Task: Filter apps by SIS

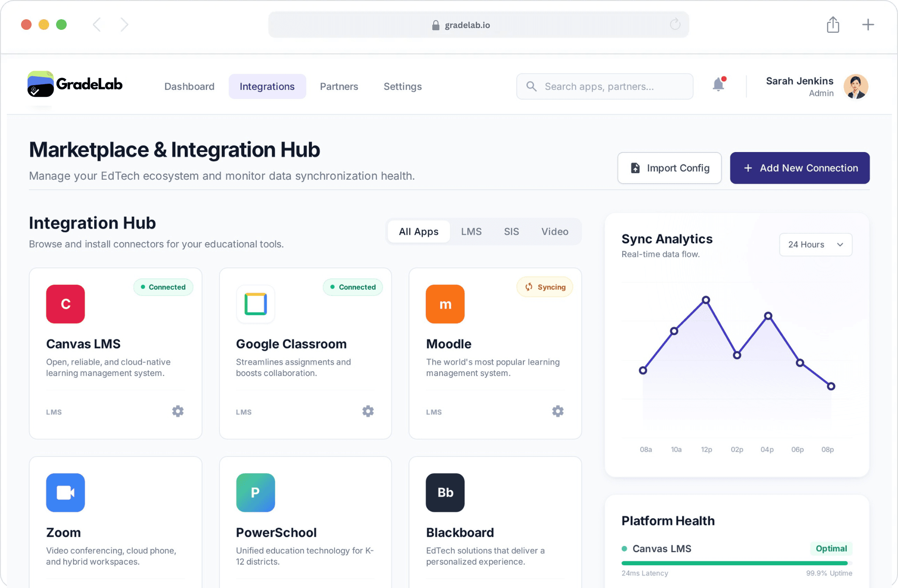Action: [511, 231]
